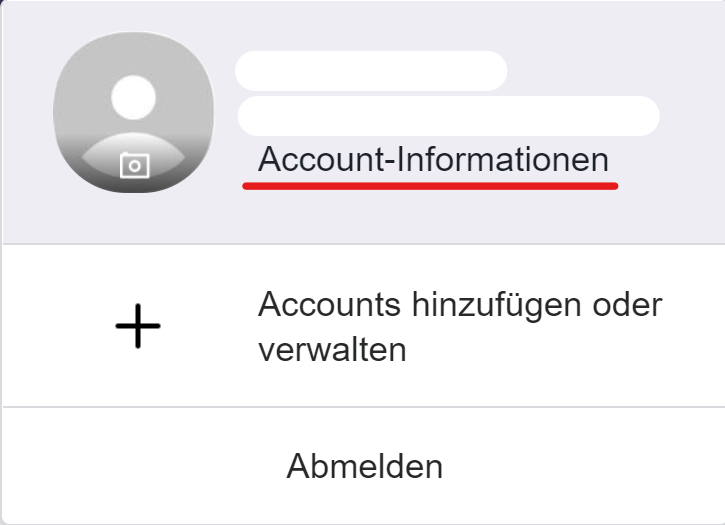Change profile photo via camera symbol

click(x=135, y=165)
